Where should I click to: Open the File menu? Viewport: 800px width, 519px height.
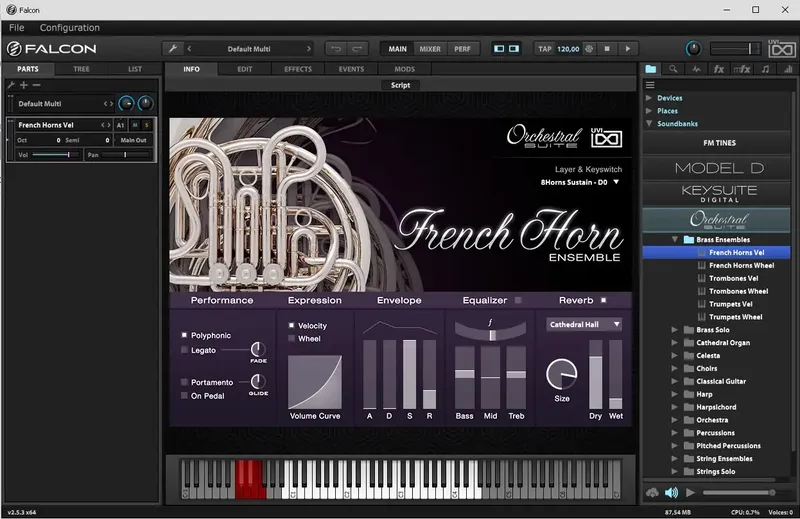[16, 28]
